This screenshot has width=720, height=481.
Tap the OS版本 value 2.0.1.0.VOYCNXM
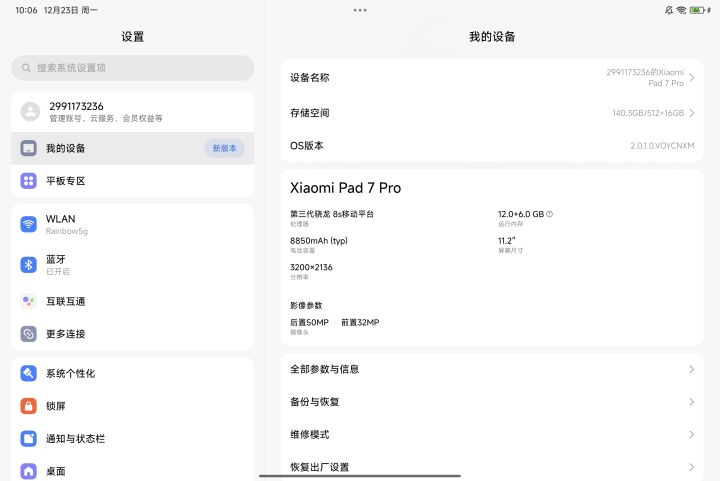click(662, 145)
